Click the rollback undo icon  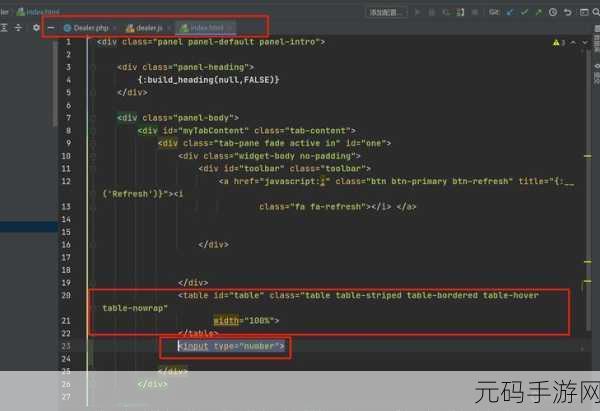coord(567,12)
